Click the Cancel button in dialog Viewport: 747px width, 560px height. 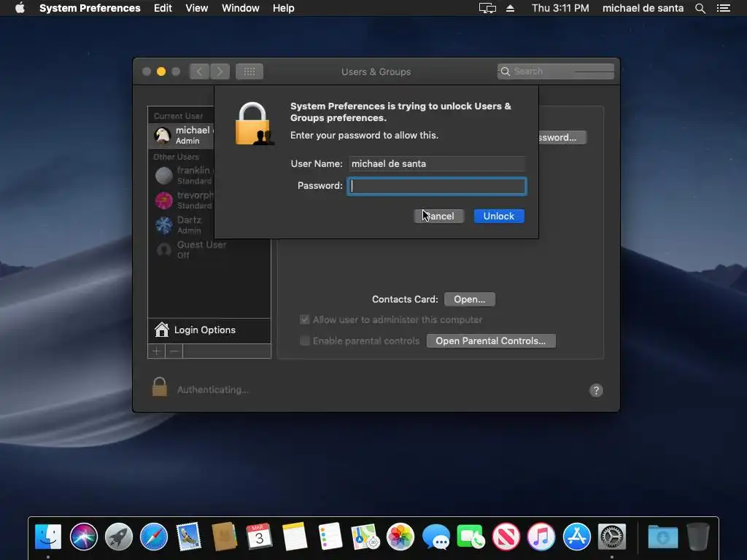click(438, 216)
